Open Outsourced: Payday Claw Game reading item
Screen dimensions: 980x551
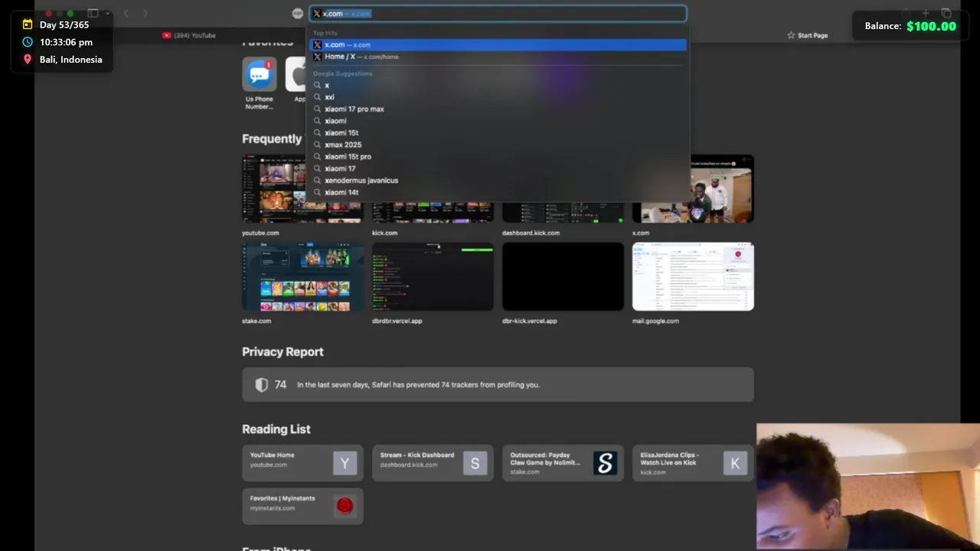point(563,463)
